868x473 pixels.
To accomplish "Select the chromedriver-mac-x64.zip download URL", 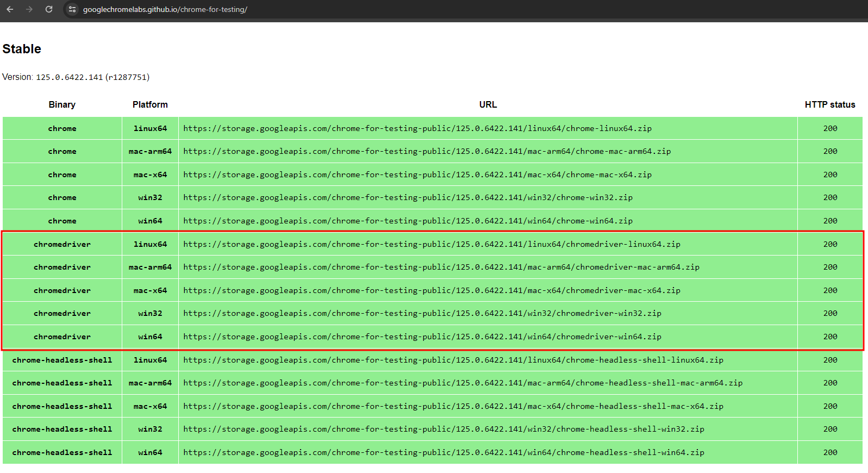I will pos(432,290).
